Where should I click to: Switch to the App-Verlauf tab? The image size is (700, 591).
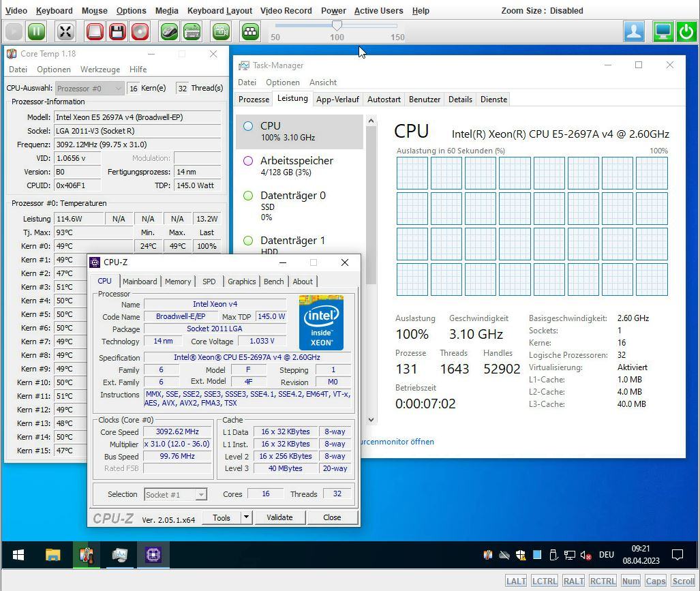point(337,99)
